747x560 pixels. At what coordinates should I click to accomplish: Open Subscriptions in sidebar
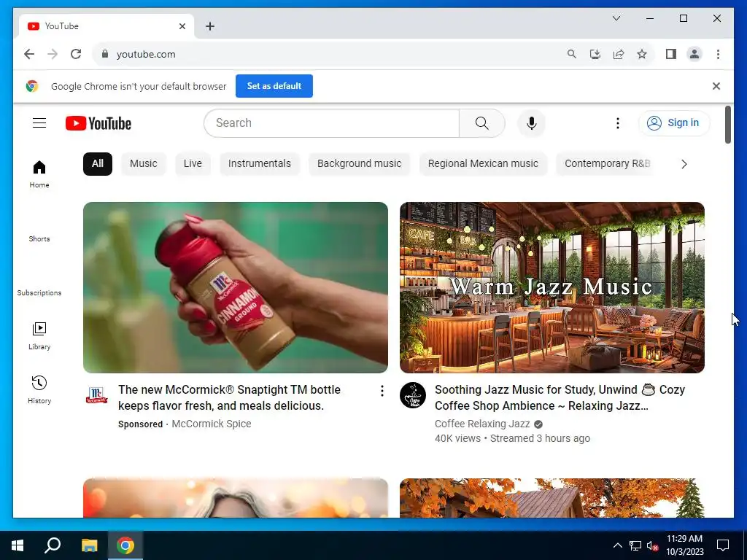coord(39,292)
